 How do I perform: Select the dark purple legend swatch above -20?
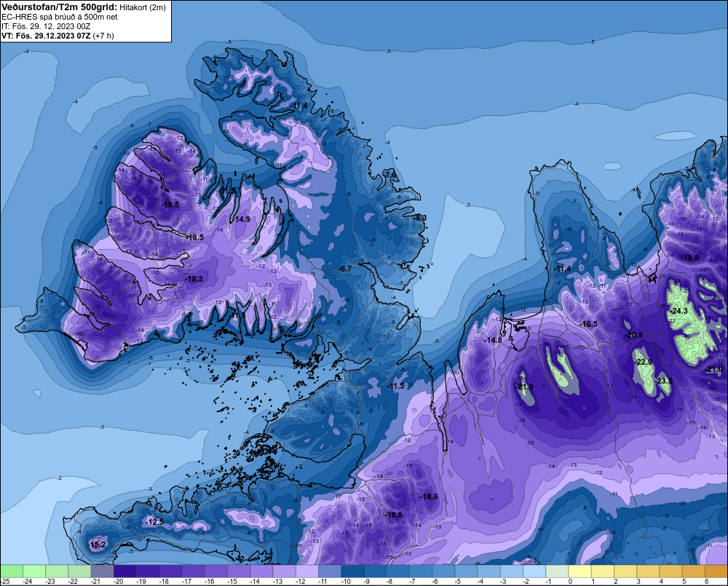pos(125,571)
